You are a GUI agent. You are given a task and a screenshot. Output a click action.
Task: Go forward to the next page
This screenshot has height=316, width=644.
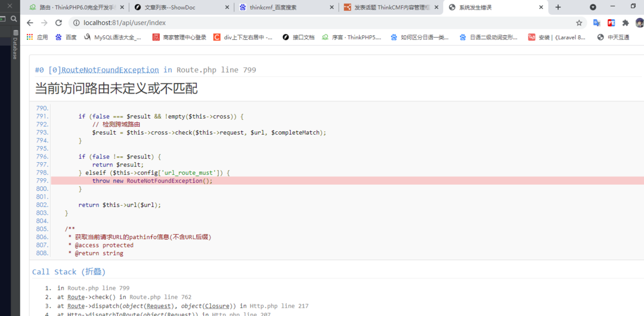(x=44, y=23)
